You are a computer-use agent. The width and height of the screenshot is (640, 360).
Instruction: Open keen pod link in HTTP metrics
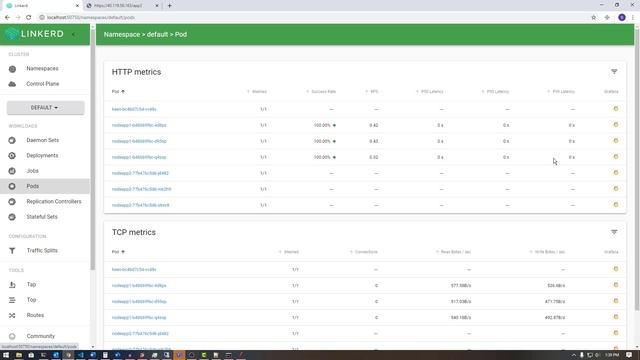pos(134,109)
